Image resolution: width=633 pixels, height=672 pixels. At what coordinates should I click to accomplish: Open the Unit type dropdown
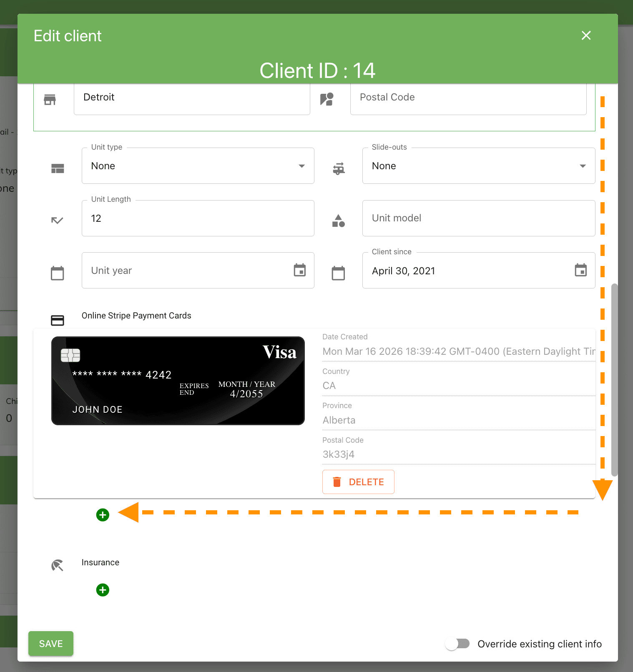point(198,166)
